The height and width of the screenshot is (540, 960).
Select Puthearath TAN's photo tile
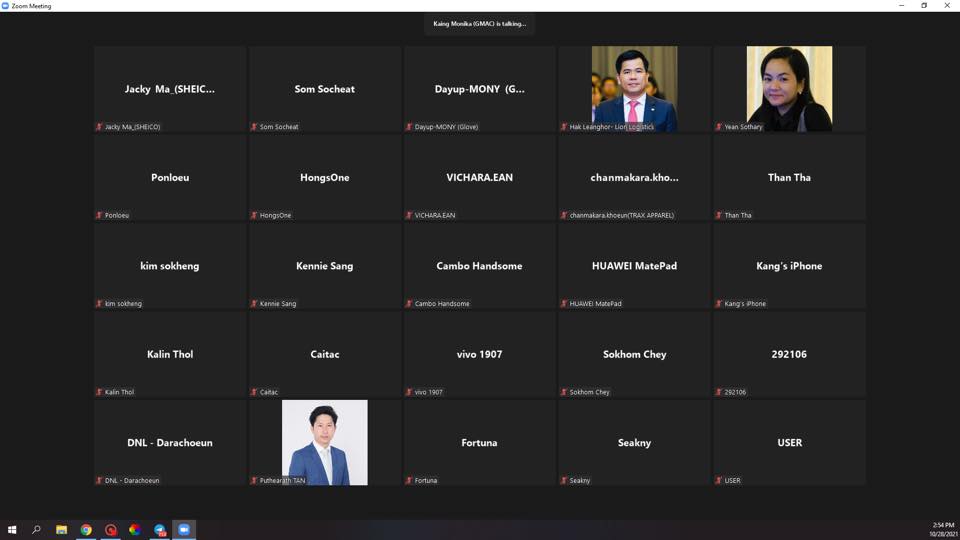pos(324,442)
